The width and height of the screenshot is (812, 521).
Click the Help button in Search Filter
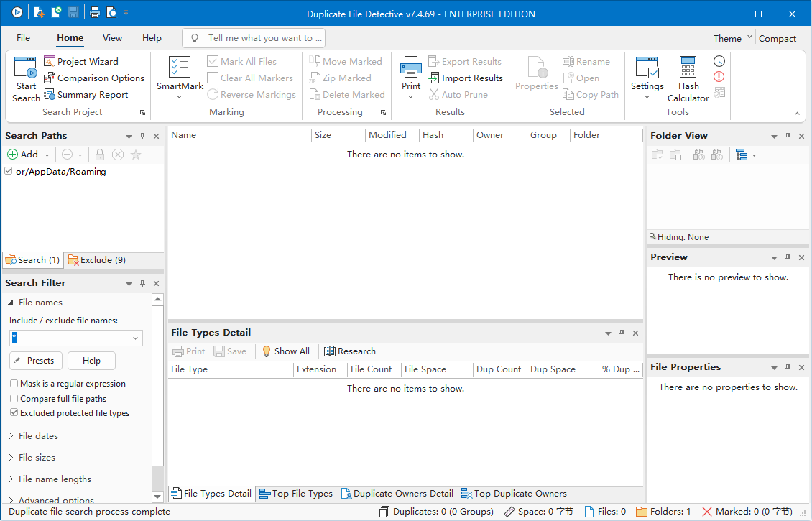pyautogui.click(x=91, y=361)
